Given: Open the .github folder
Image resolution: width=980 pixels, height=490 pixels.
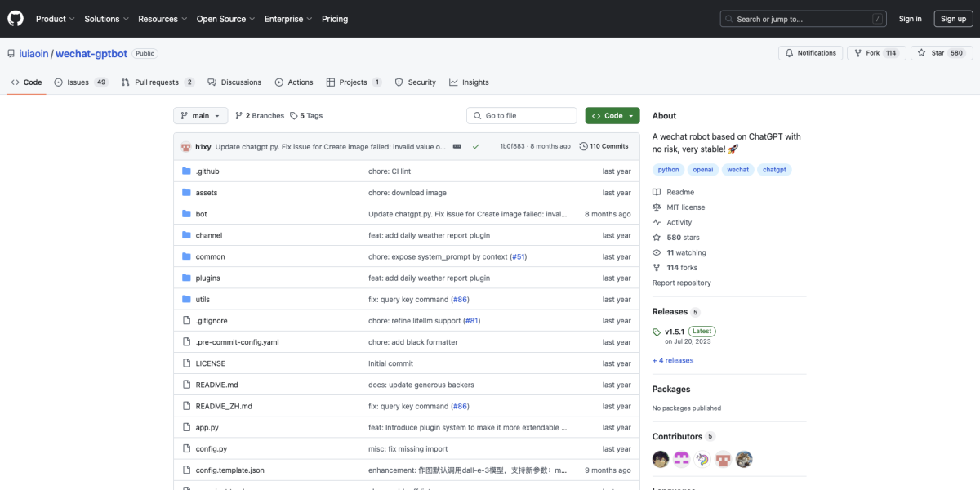Looking at the screenshot, I should click(207, 171).
